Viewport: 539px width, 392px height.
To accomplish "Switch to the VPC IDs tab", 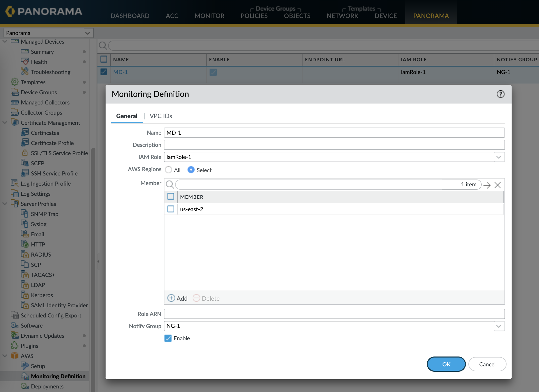I will (x=161, y=116).
